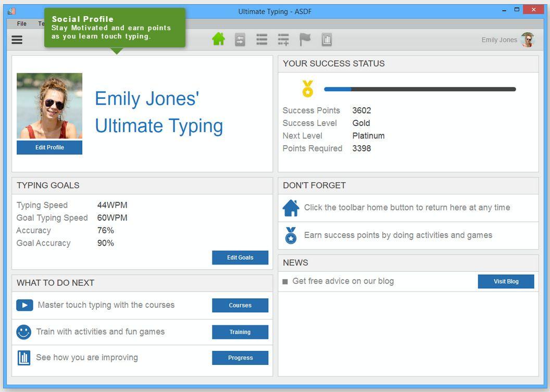This screenshot has width=550, height=392.
Task: Click the play icon beside Master touch typing
Action: pos(24,305)
